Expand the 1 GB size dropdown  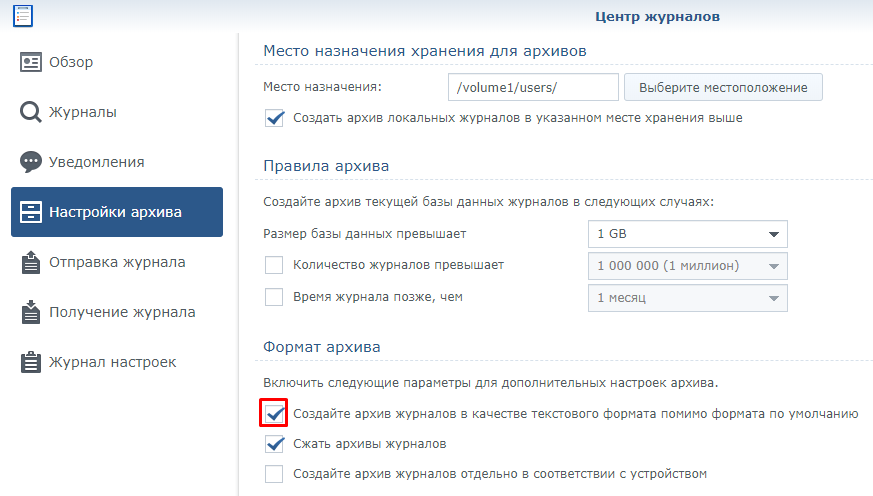click(688, 234)
